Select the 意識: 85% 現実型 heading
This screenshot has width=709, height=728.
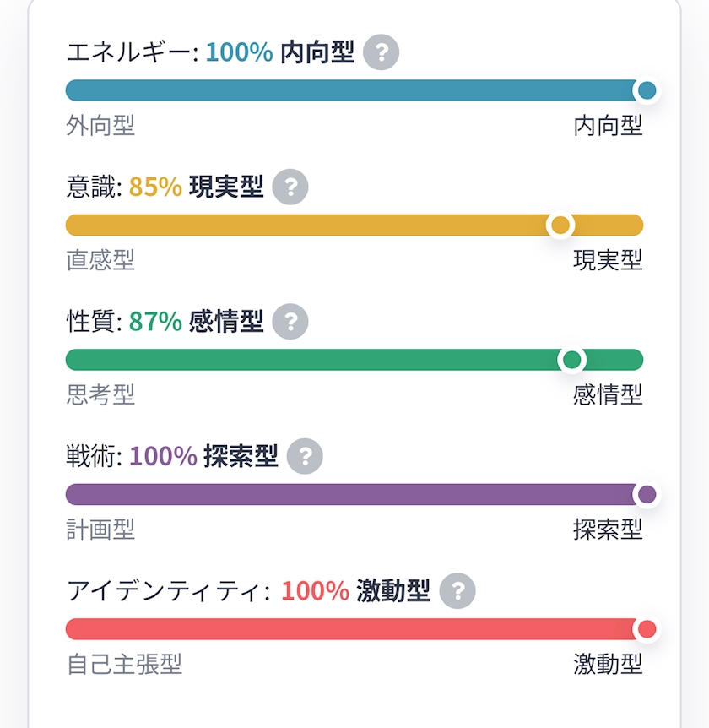coord(165,187)
